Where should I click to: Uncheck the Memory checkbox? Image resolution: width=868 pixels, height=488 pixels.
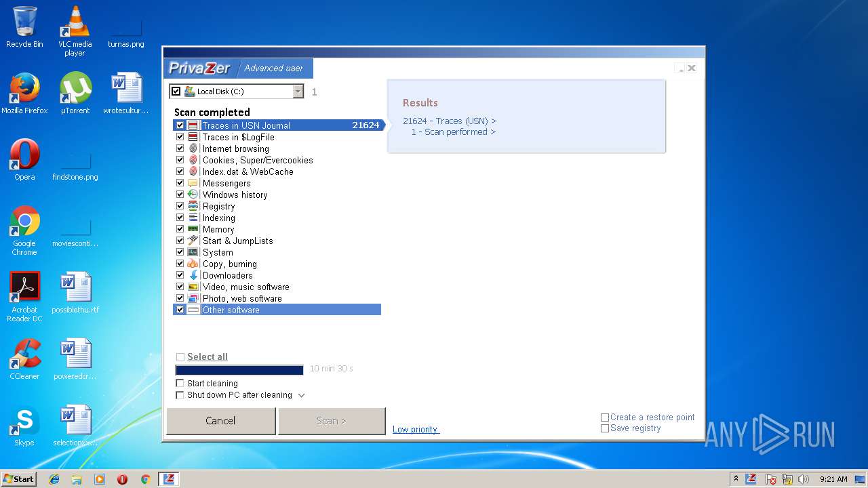click(180, 229)
